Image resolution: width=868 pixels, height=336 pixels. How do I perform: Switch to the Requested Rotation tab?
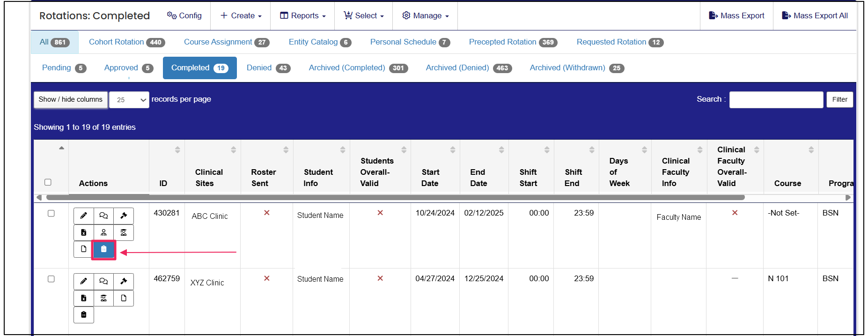(620, 42)
